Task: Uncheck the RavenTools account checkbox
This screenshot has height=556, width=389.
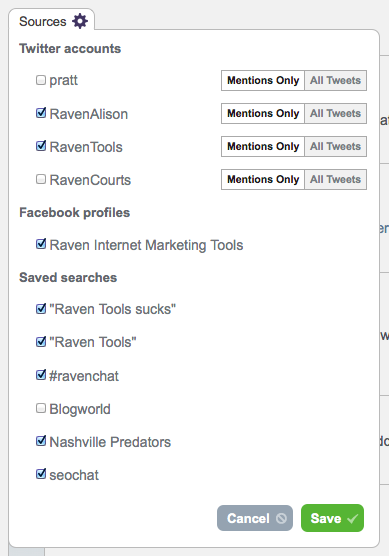Action: tap(41, 146)
